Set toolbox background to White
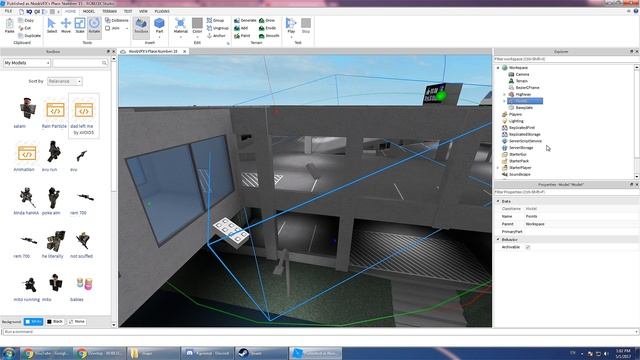Viewport: 640px width, 360px height. click(x=33, y=322)
